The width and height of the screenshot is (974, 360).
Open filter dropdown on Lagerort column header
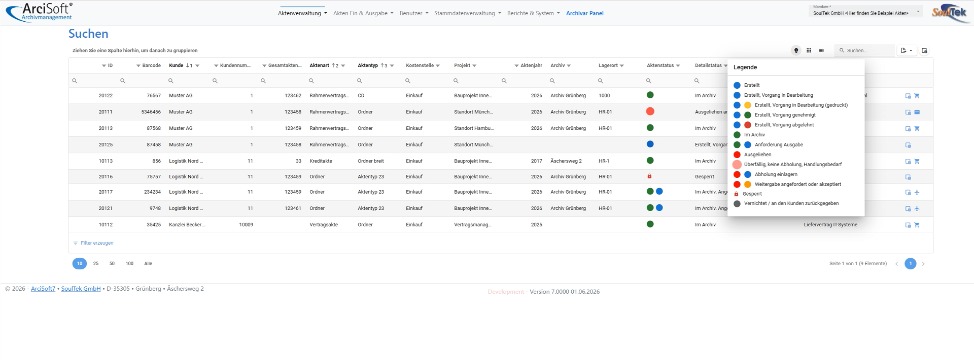coord(621,65)
